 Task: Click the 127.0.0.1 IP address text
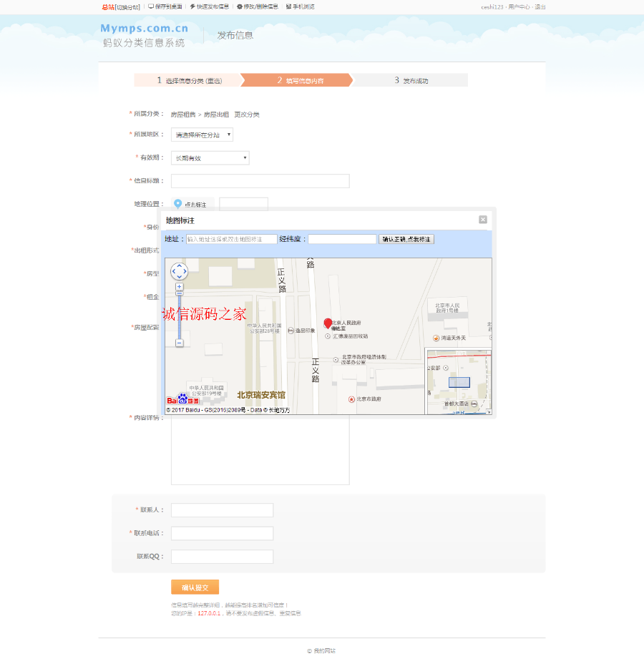click(209, 613)
